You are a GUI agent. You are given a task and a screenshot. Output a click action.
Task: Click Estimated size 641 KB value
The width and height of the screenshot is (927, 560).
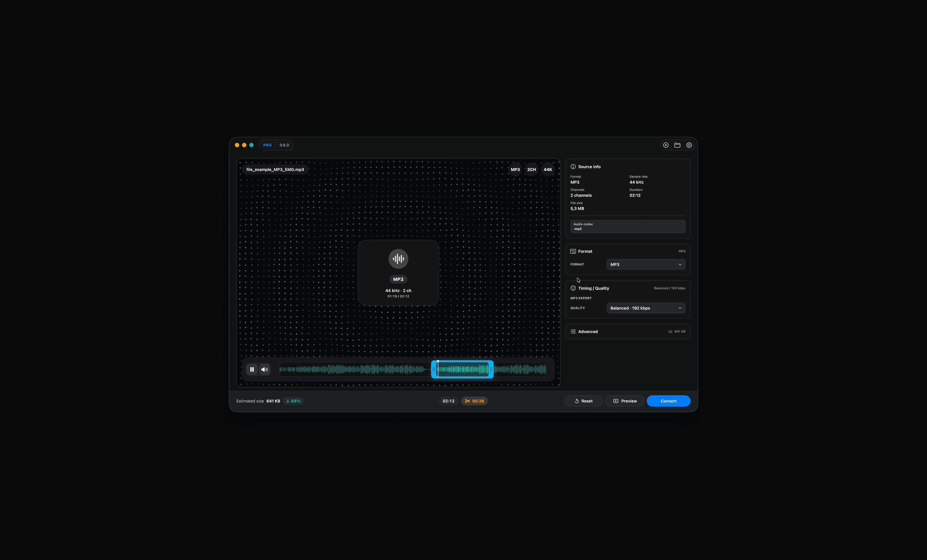(273, 401)
